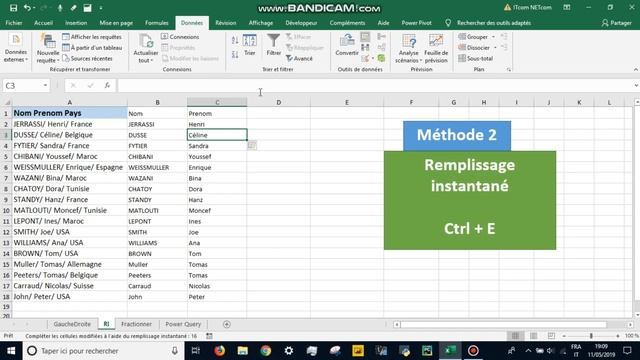
Task: Switch to the Accueil tab
Action: [43, 23]
